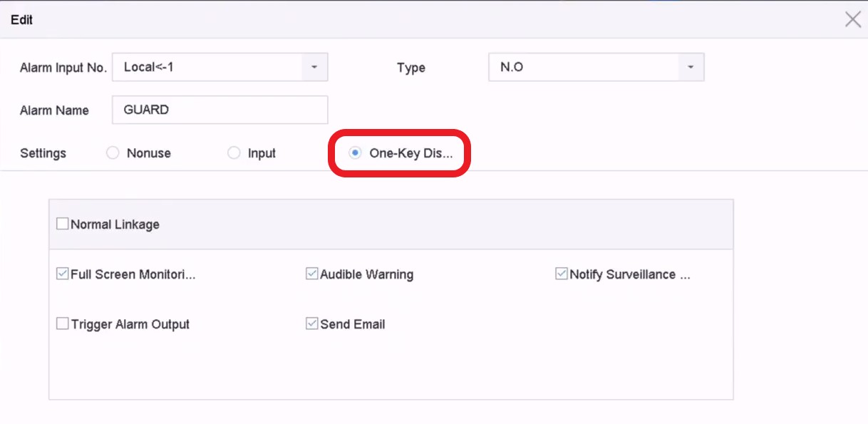
Task: Click the Alarm Name label
Action: pyautogui.click(x=54, y=110)
